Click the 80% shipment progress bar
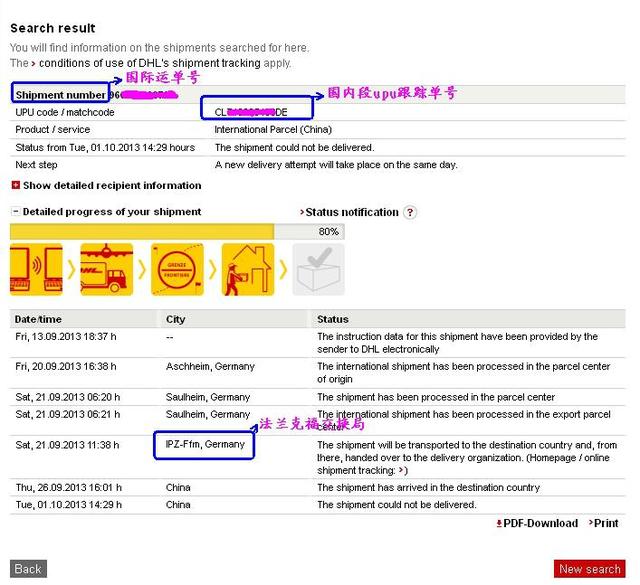 point(177,231)
